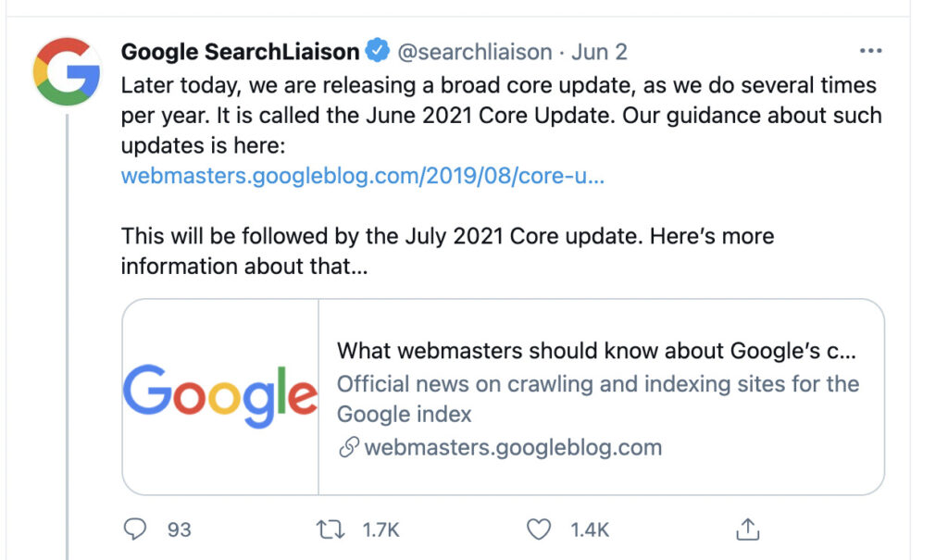Click the blue verified badge
Viewport: 948px width, 560px height.
[378, 52]
